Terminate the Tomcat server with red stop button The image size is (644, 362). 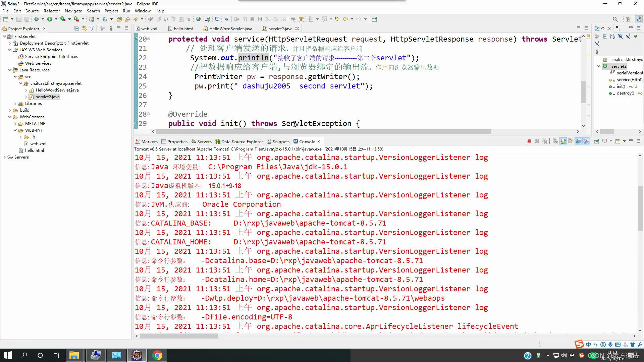click(529, 141)
